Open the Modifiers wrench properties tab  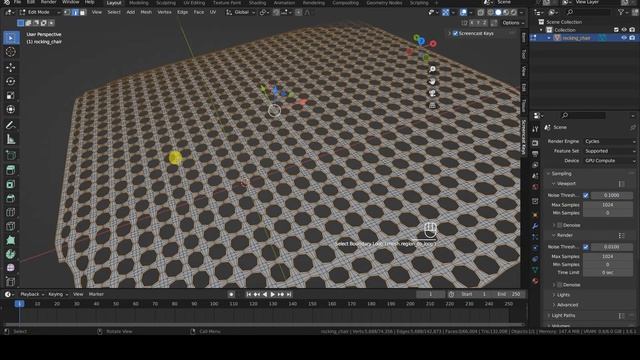535,226
